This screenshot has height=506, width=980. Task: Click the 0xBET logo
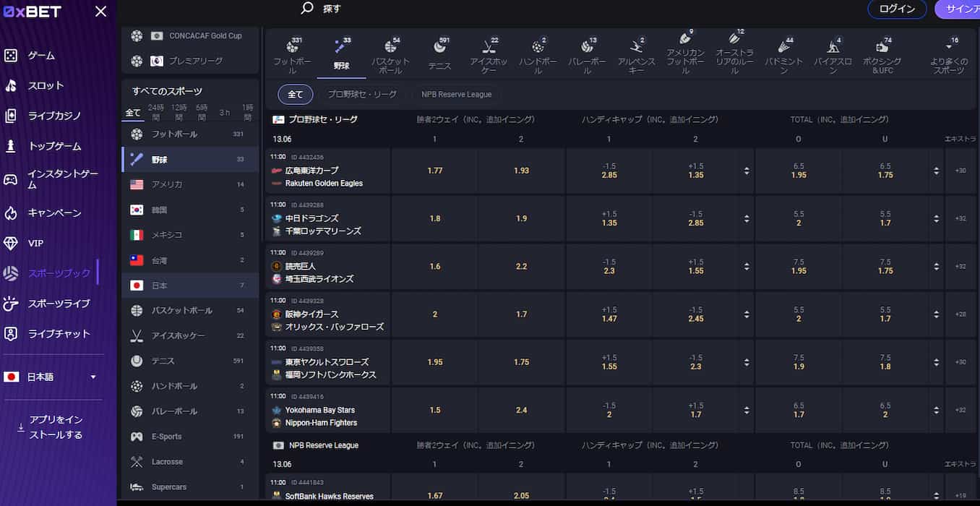33,12
